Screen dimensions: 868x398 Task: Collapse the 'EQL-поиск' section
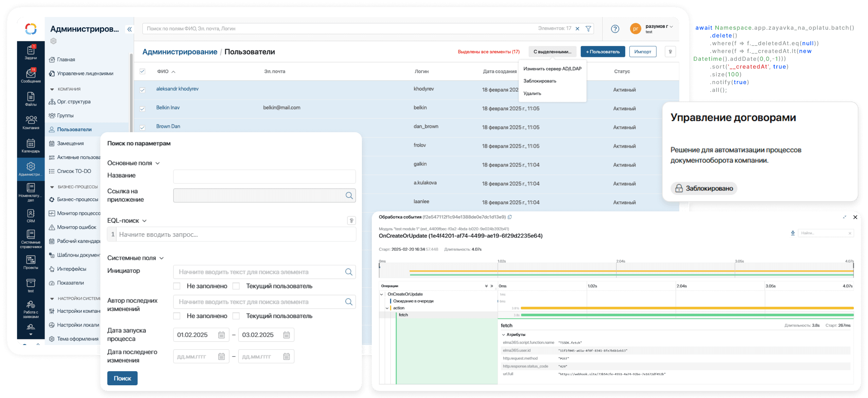tap(144, 221)
